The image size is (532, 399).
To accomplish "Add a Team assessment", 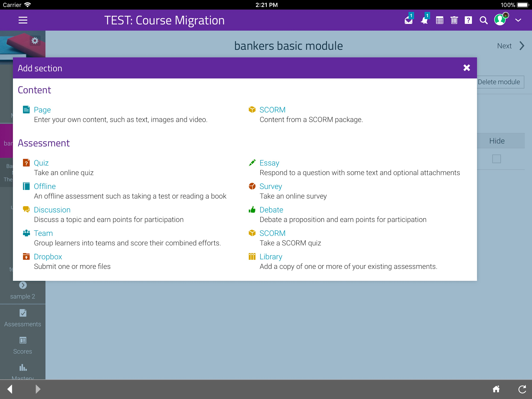I will [43, 233].
